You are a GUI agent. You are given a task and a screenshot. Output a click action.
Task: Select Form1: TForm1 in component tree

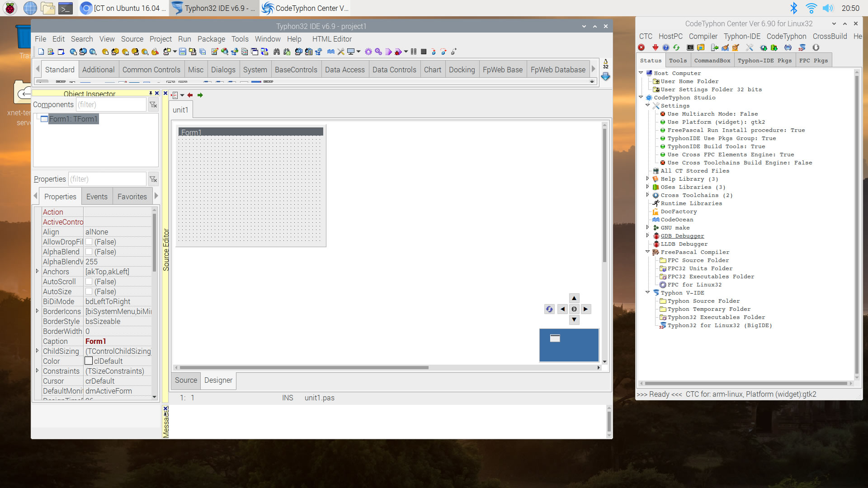[73, 119]
